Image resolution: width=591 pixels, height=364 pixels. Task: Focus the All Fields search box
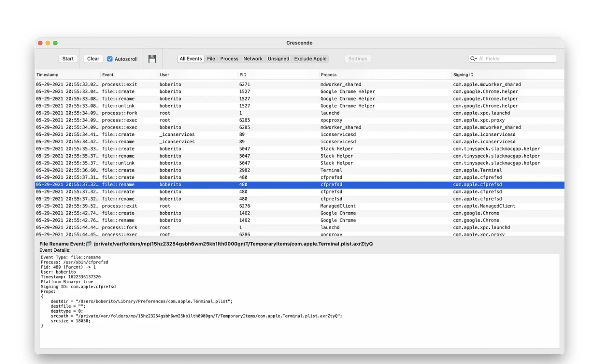513,59
